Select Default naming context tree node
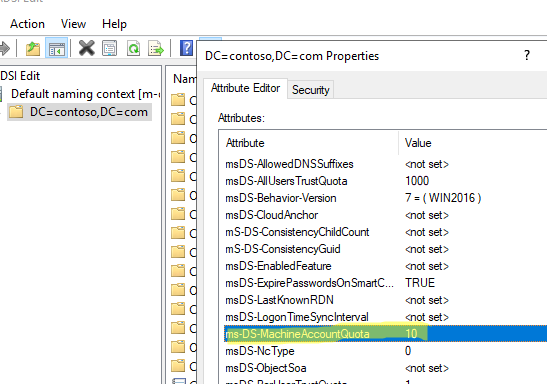This screenshot has height=384, width=547. click(85, 94)
